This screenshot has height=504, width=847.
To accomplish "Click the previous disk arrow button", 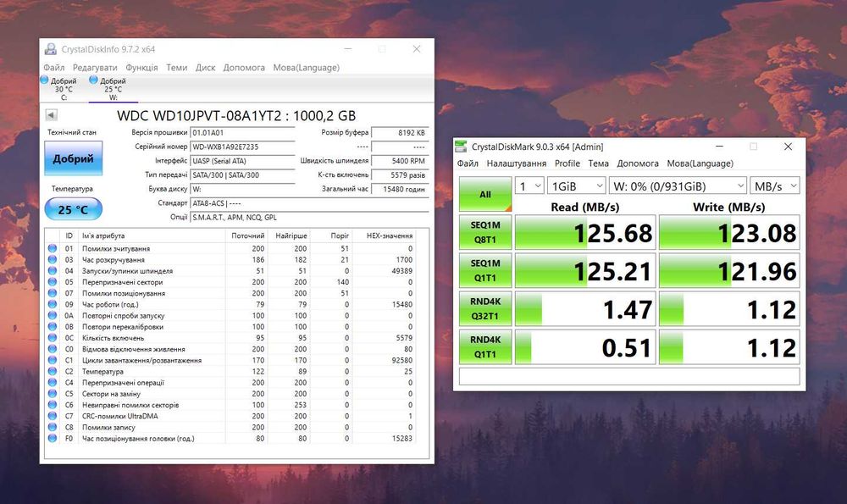I will (52, 114).
